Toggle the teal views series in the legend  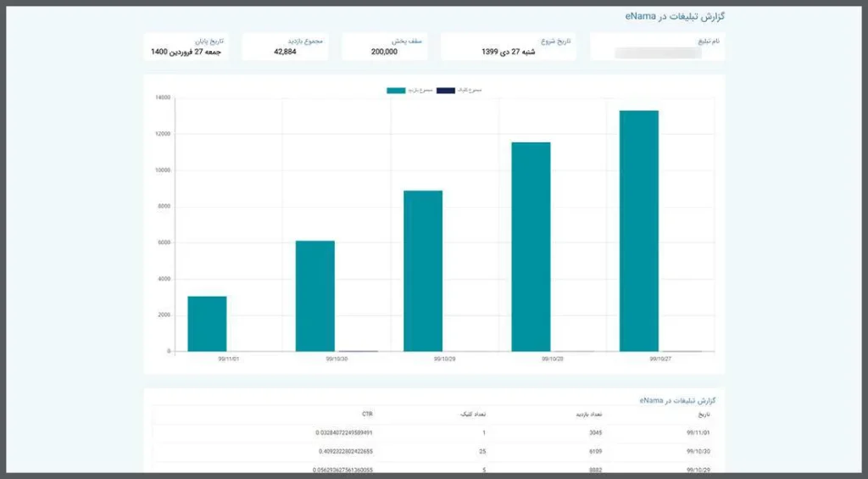(409, 90)
